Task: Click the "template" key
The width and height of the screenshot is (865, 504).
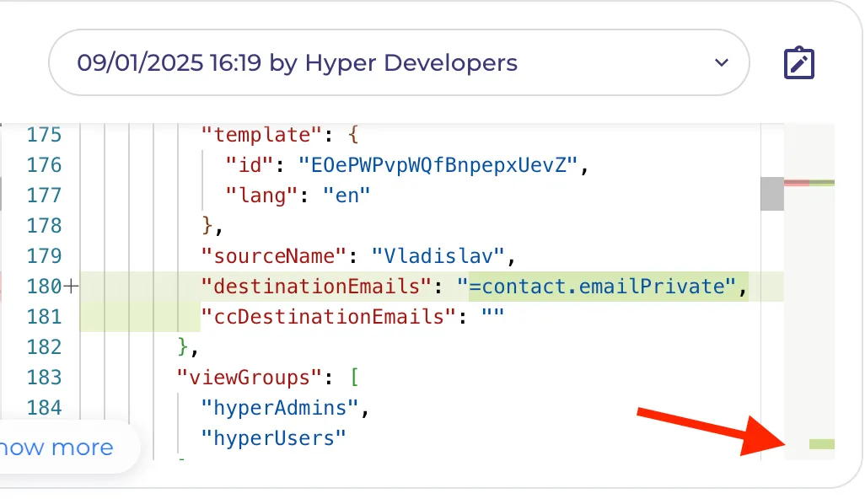Action: [261, 135]
